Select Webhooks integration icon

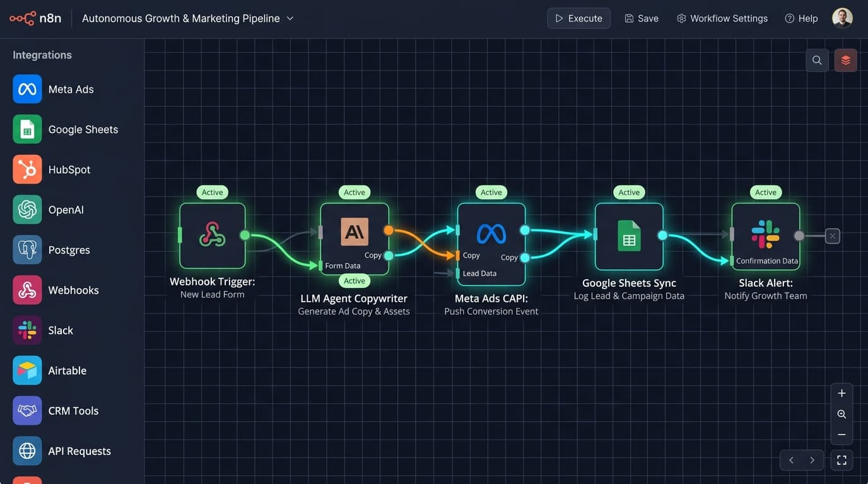pos(27,290)
